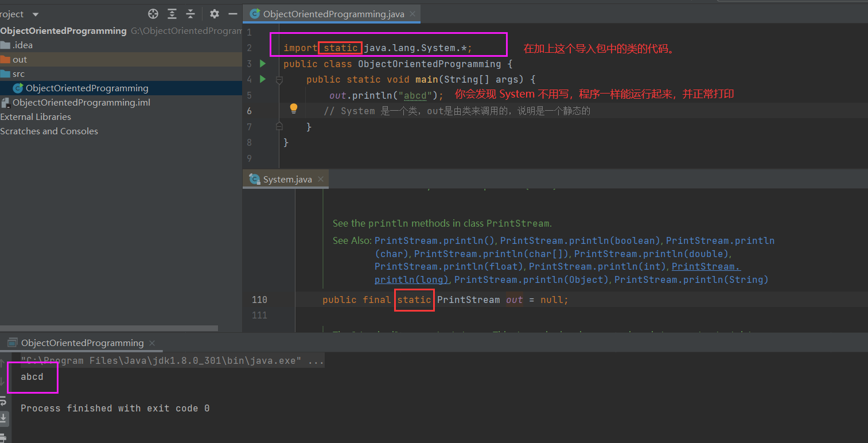Click line number 110 in System.java gutter
Viewport: 868px width, 443px height.
point(259,300)
